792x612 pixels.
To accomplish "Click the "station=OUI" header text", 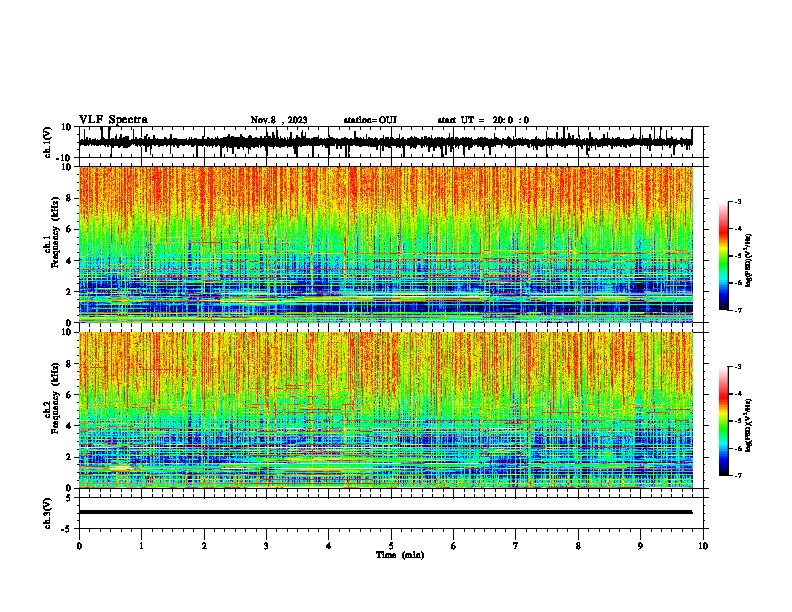I will point(370,120).
